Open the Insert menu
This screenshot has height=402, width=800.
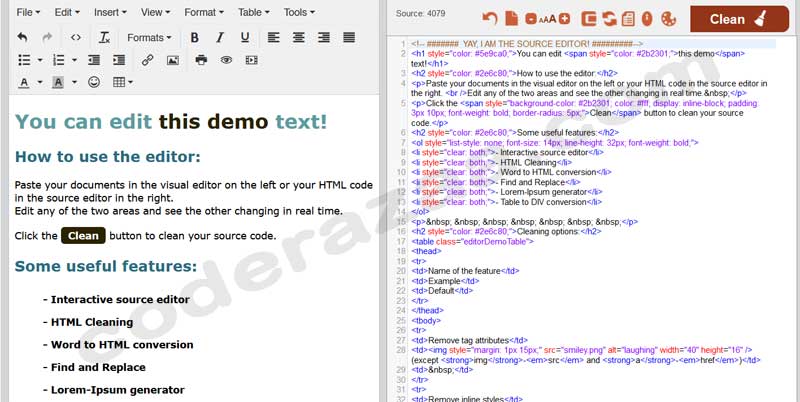[110, 12]
